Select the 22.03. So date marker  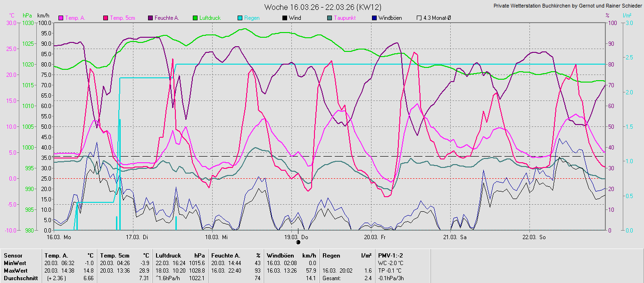tap(533, 237)
